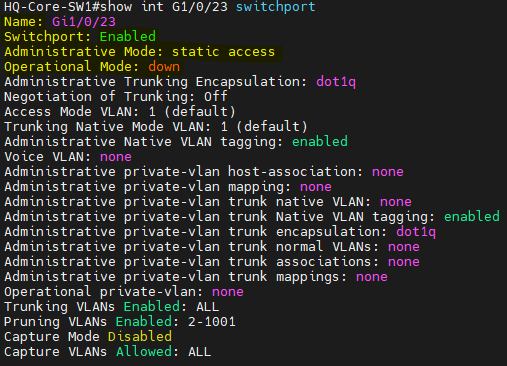The image size is (507, 366).
Task: Click enabled after private-vlan trunk Native VLAN tagging
Action: (x=472, y=217)
